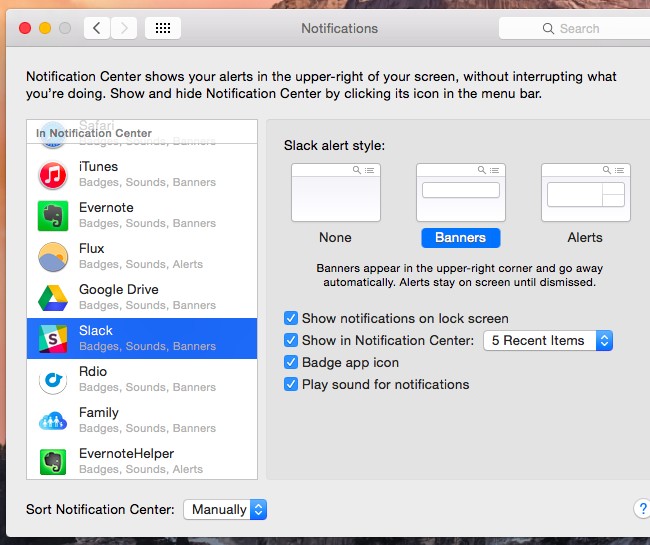
Task: Toggle Play sound for notifications
Action: 291,384
